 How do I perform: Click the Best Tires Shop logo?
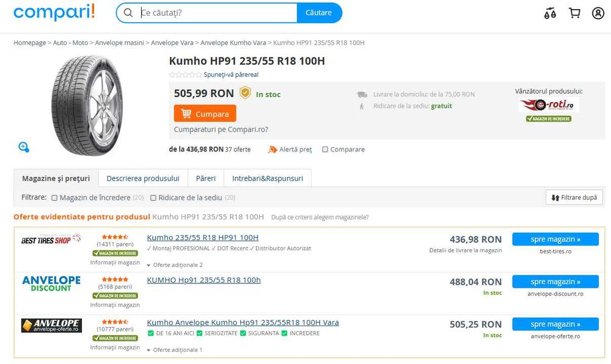(51, 239)
